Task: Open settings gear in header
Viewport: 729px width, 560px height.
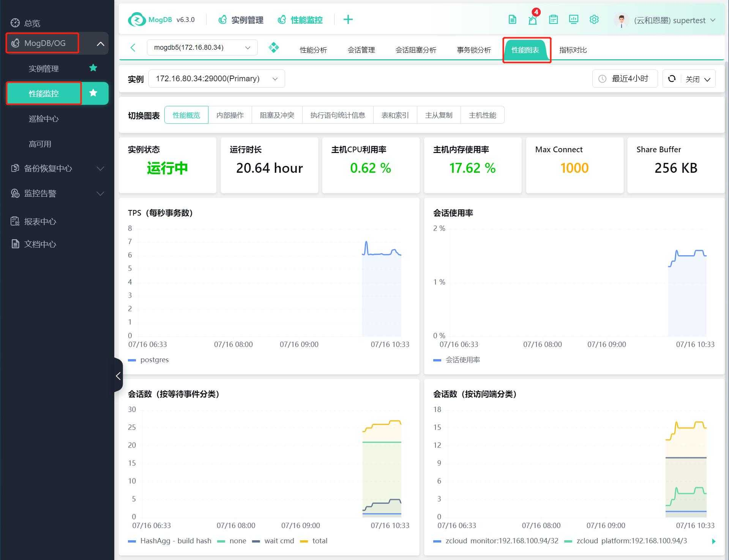Action: tap(594, 20)
